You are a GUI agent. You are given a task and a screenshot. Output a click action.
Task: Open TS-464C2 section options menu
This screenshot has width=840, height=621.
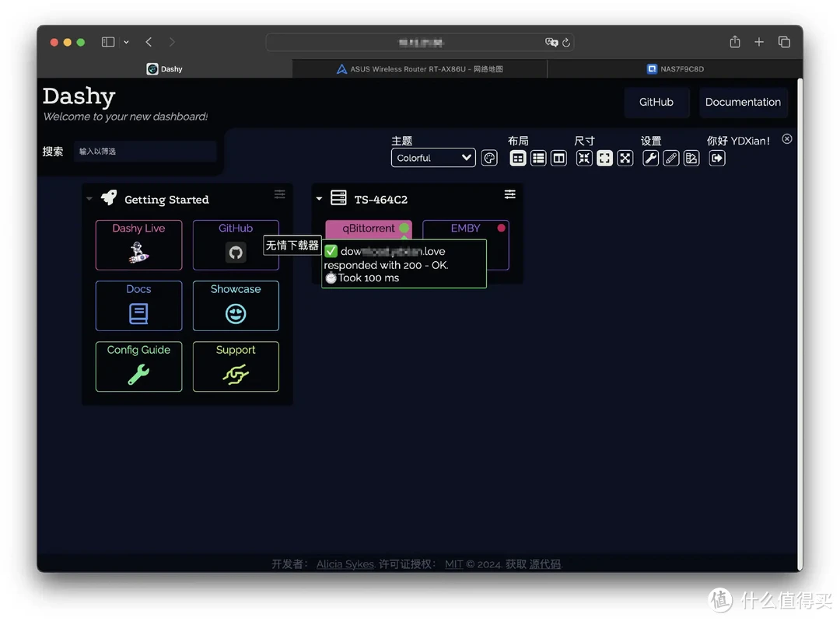(510, 194)
